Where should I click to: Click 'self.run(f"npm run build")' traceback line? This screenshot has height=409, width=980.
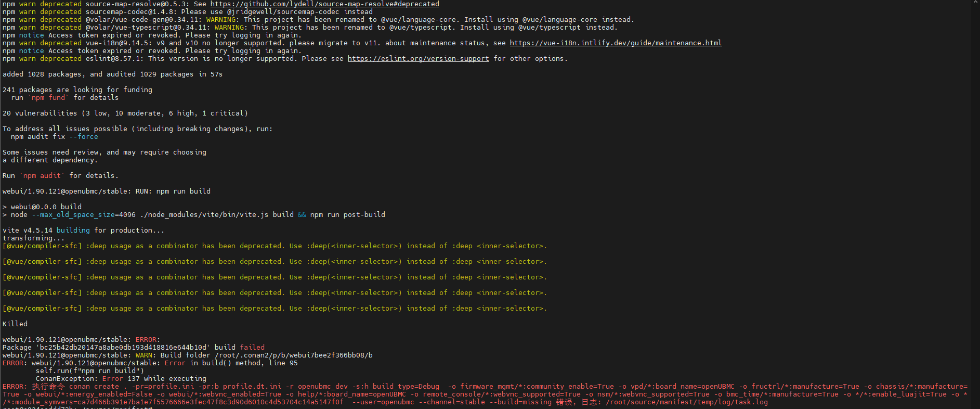89,371
